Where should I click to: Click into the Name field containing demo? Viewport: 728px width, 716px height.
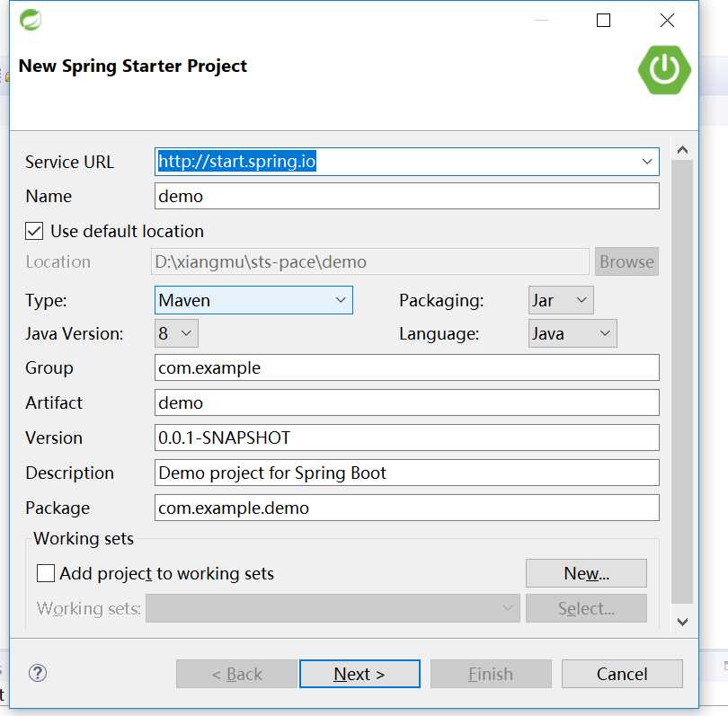[x=407, y=196]
